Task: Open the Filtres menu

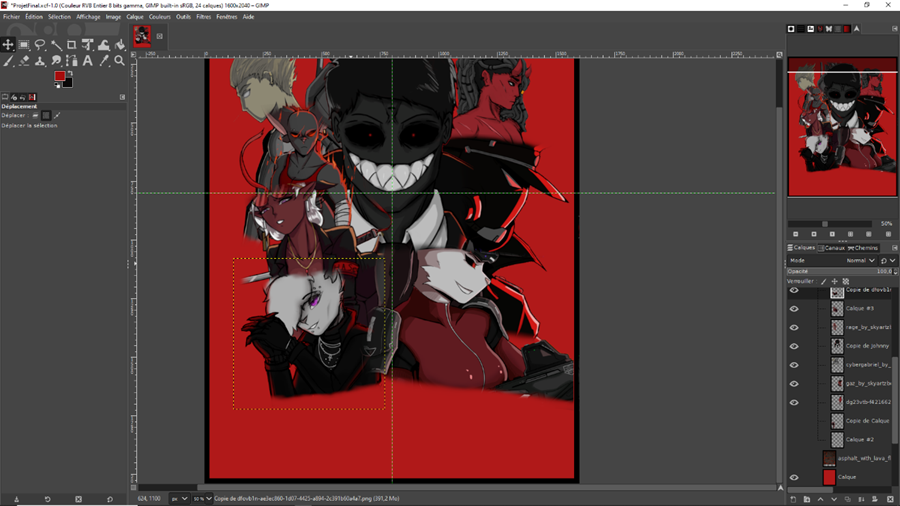Action: pos(204,17)
